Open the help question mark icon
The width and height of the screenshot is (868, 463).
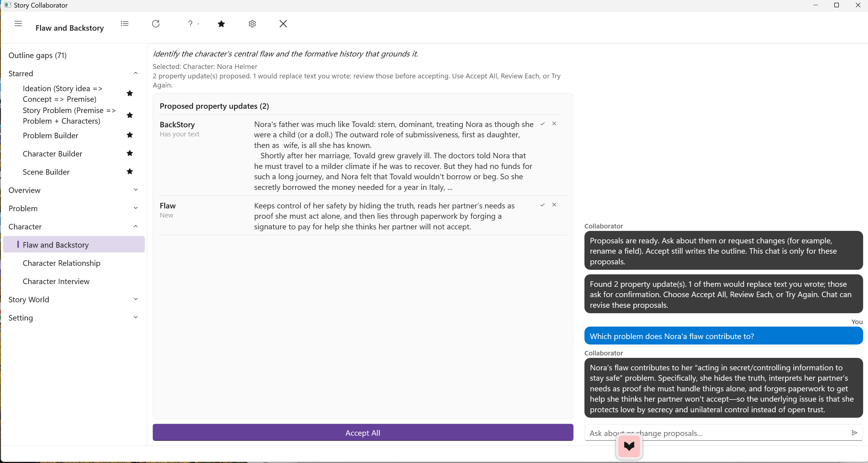[190, 24]
